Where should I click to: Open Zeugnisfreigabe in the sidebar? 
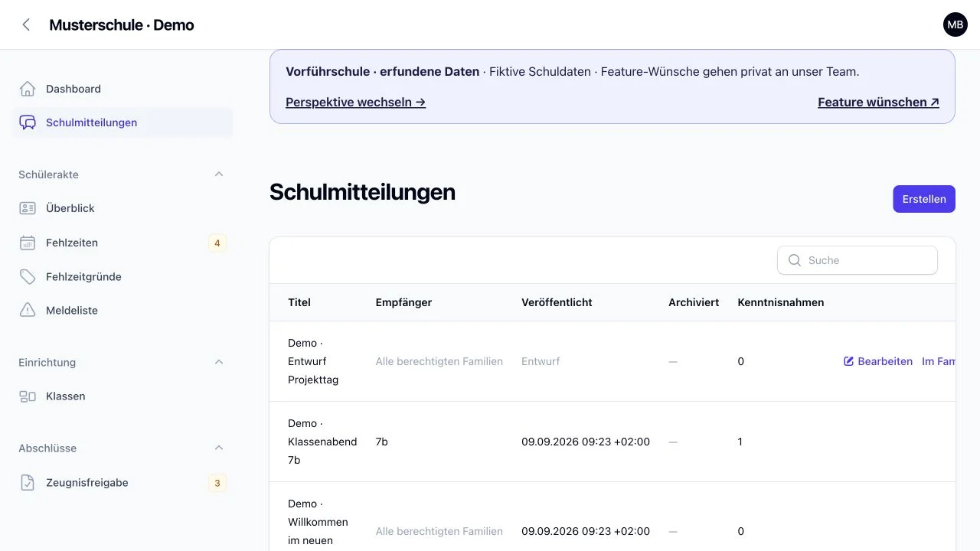(x=122, y=483)
